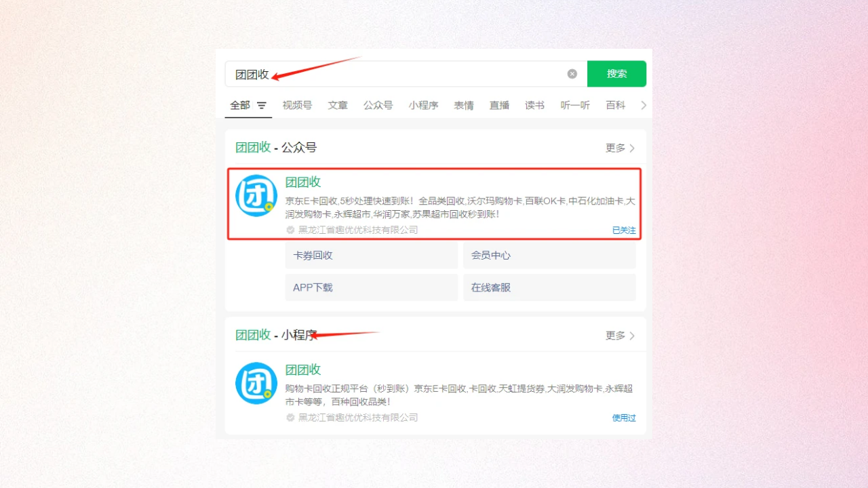Click the green 搜索 button
The height and width of the screenshot is (488, 868).
(x=616, y=74)
